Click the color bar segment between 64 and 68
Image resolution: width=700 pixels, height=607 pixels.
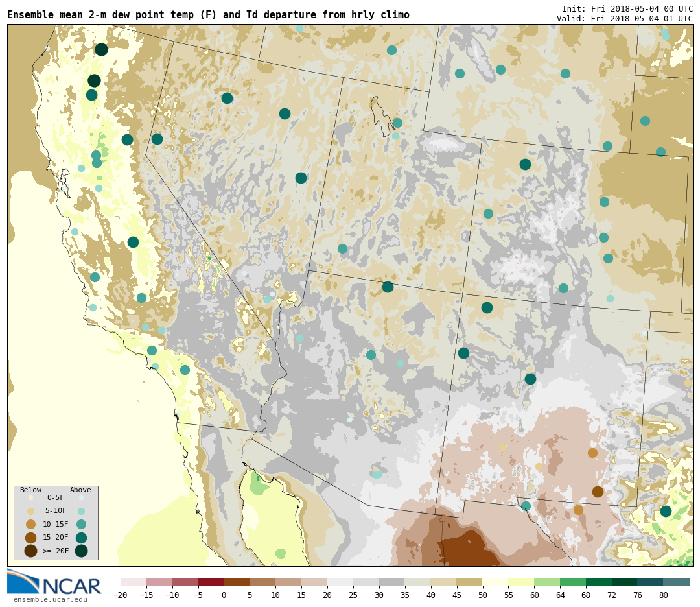573,582
